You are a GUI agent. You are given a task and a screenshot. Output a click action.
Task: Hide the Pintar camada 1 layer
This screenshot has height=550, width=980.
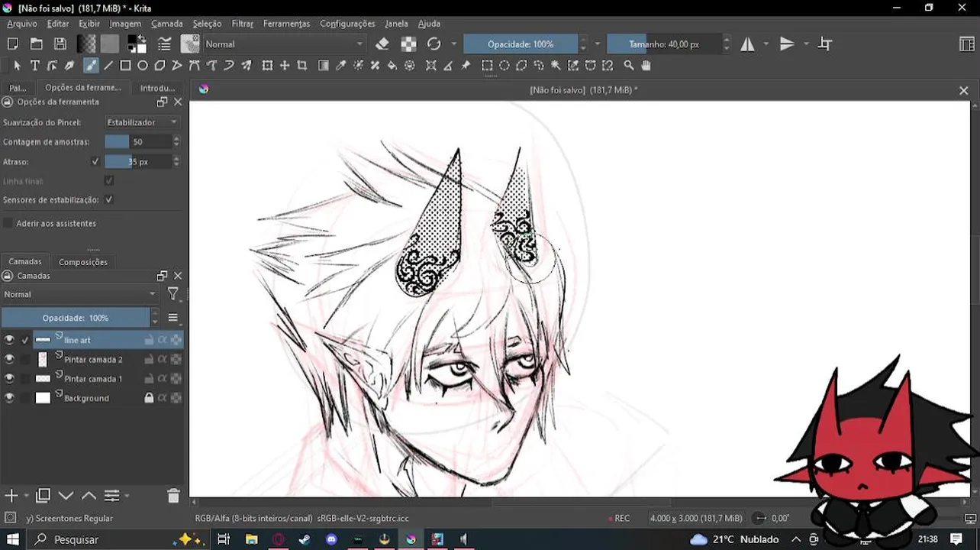(9, 378)
